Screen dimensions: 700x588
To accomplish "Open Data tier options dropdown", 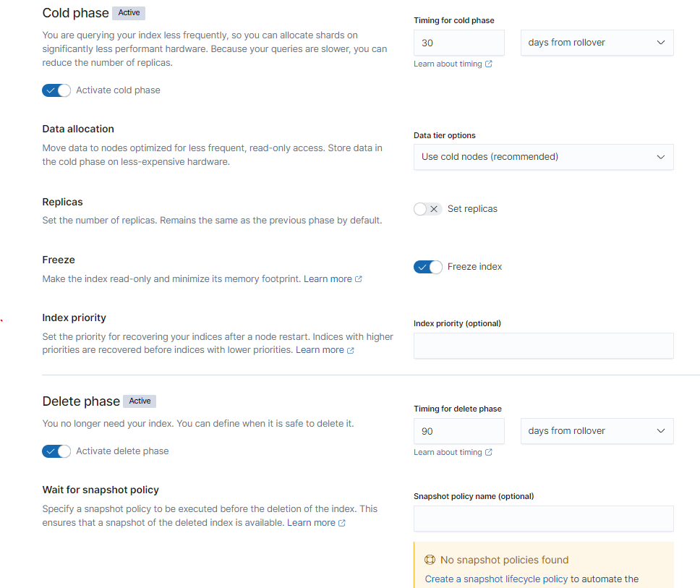I will tap(543, 157).
